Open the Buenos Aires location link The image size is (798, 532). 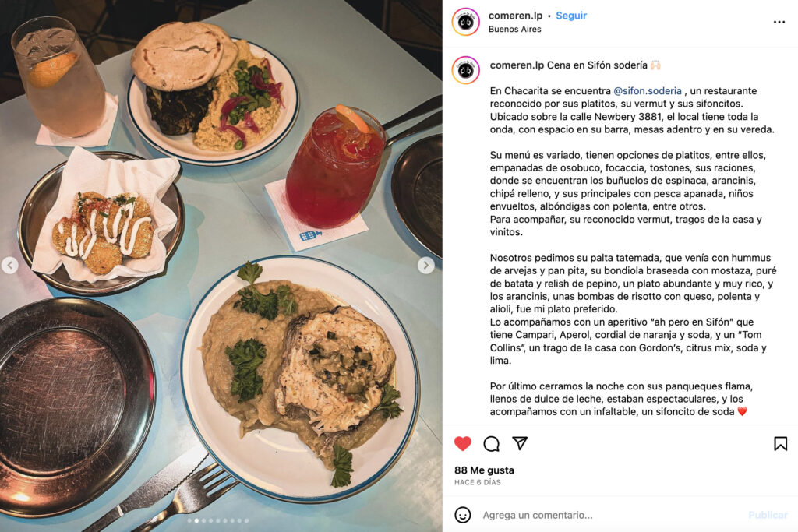coord(514,30)
